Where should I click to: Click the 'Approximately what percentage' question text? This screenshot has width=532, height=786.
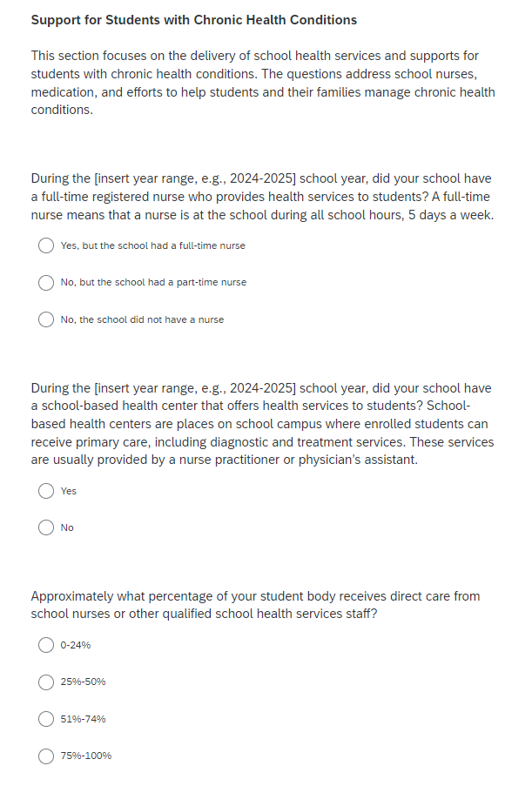click(255, 605)
